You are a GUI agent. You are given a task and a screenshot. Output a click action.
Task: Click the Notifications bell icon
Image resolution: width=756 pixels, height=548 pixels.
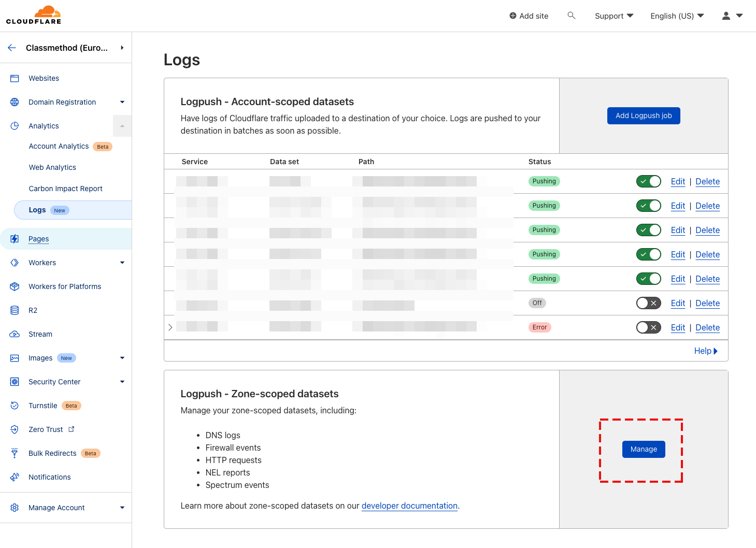click(x=15, y=477)
